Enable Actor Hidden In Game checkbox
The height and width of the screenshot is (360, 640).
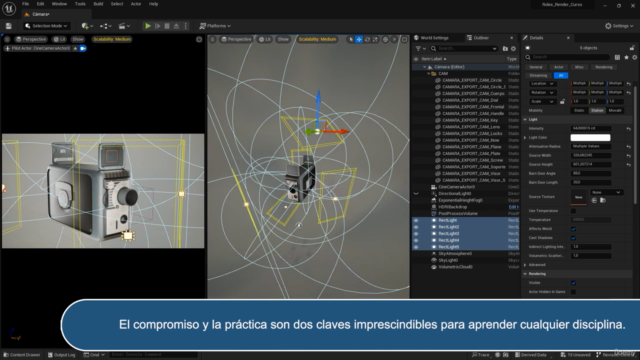point(573,292)
